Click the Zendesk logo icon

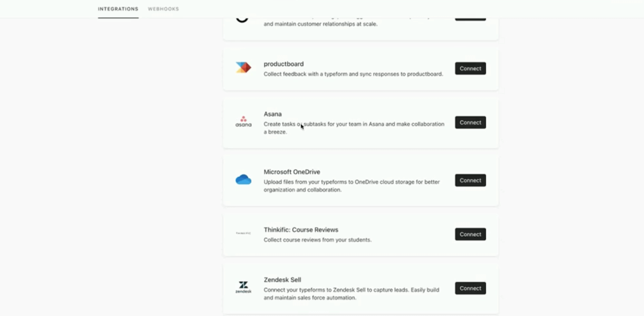243,287
